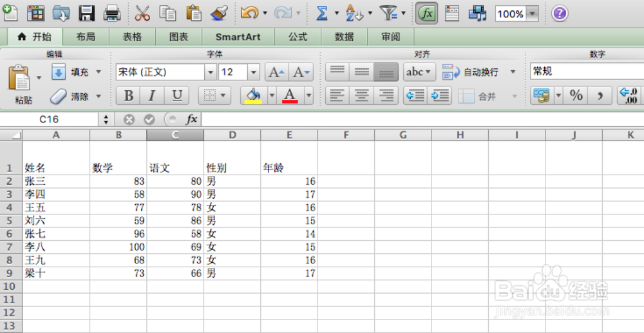Save workbook with floppy disk icon
Image resolution: width=644 pixels, height=333 pixels.
(87, 13)
